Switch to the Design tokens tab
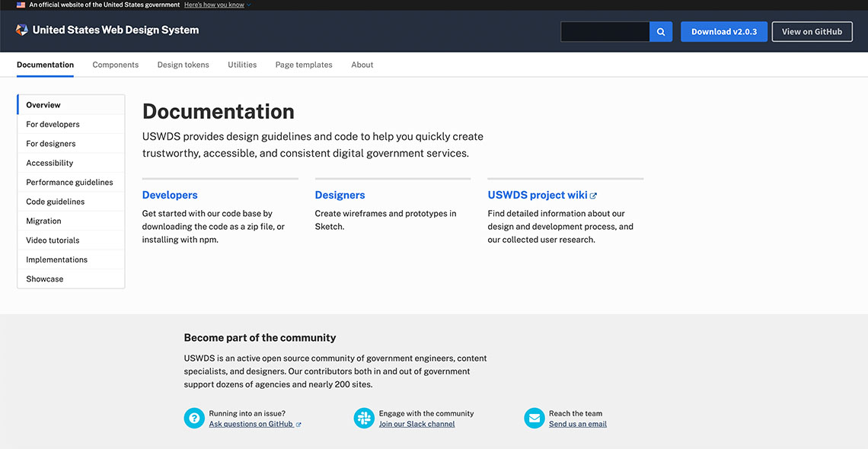The image size is (868, 449). 183,65
